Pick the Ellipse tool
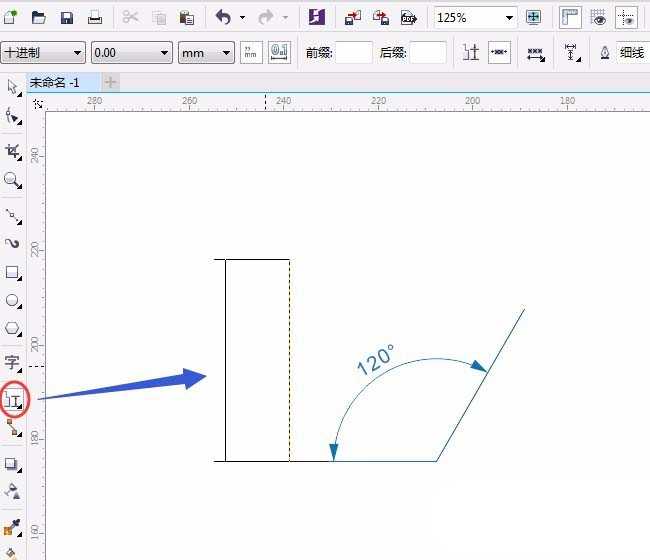650x560 pixels. [13, 300]
